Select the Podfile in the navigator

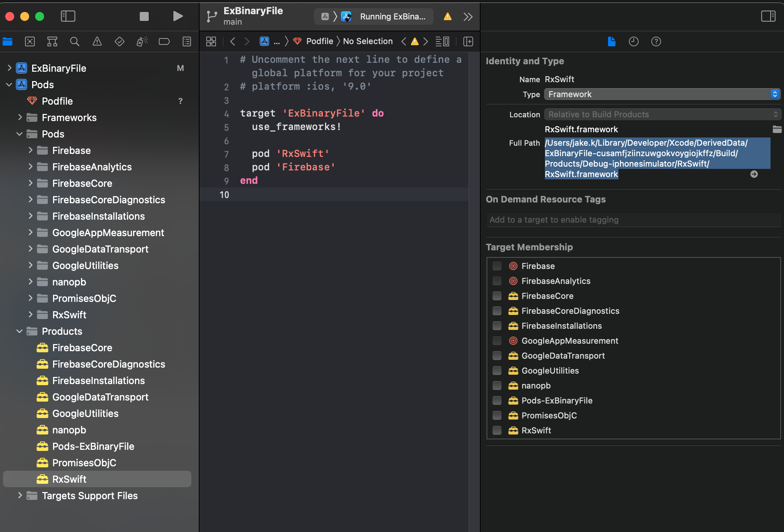pos(57,101)
